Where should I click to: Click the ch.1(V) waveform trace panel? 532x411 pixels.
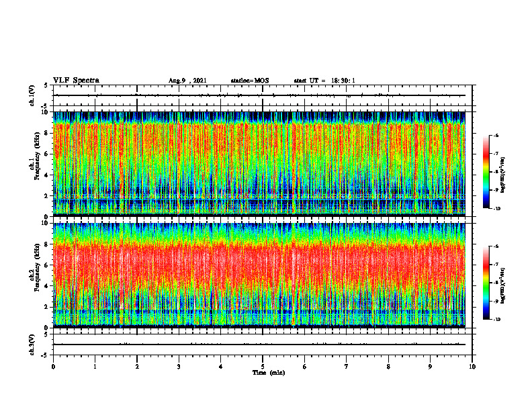(263, 95)
